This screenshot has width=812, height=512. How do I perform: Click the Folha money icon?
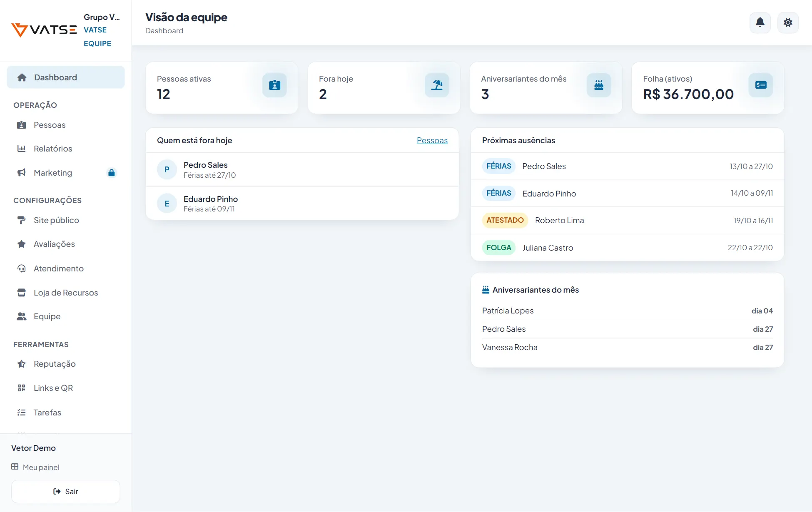pyautogui.click(x=761, y=85)
